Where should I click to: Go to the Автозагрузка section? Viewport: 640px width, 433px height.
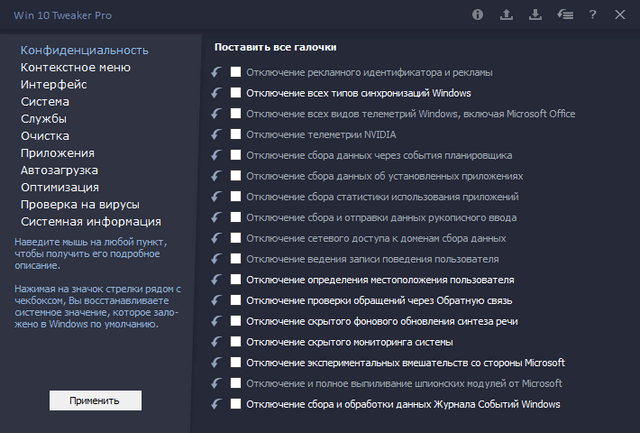[59, 170]
